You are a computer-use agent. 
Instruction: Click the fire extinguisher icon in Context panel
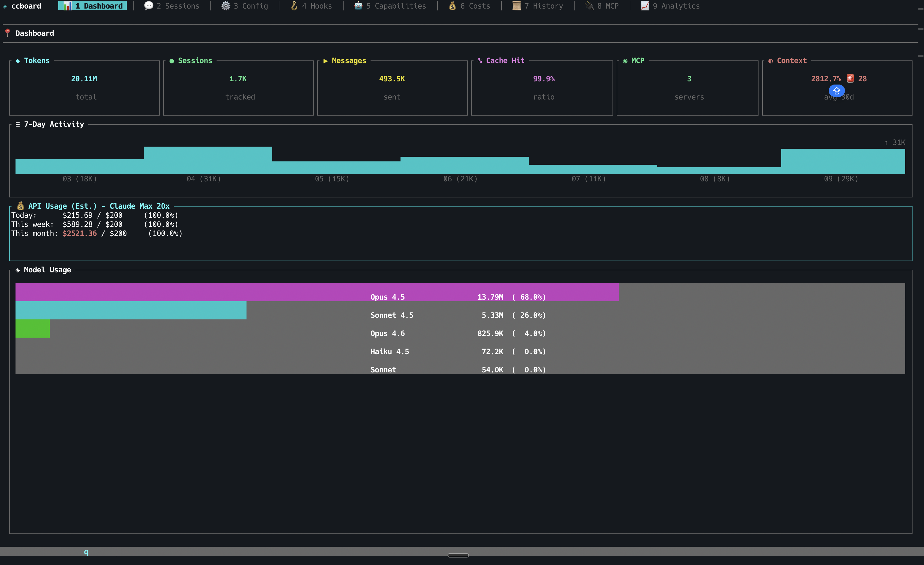[x=850, y=78]
